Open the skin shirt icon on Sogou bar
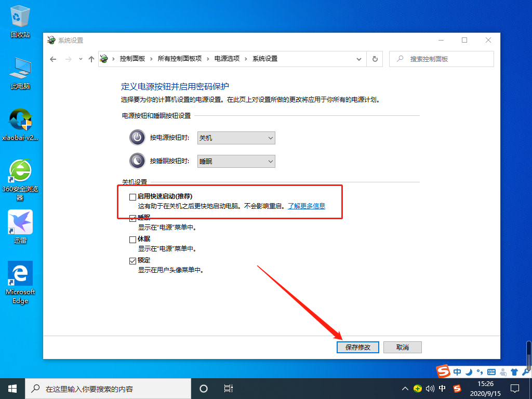The width and height of the screenshot is (532, 399). (514, 372)
